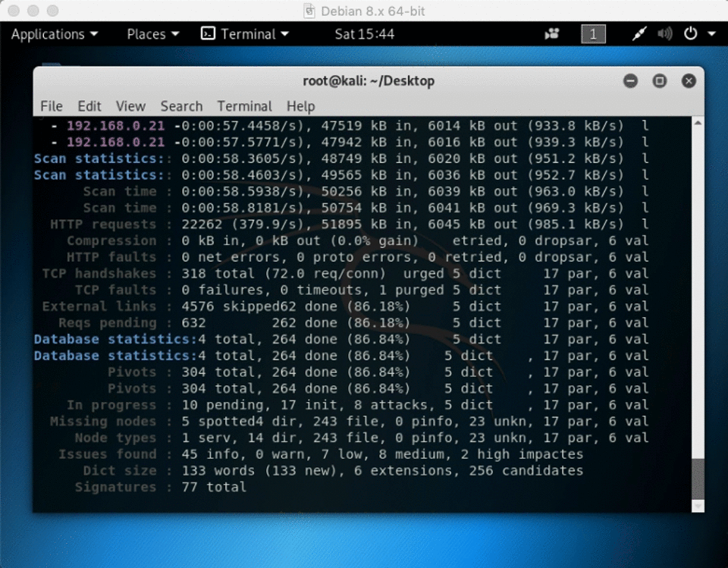Screen dimensions: 728x568
Task: Click the screen recorder camera icon
Action: pos(552,34)
